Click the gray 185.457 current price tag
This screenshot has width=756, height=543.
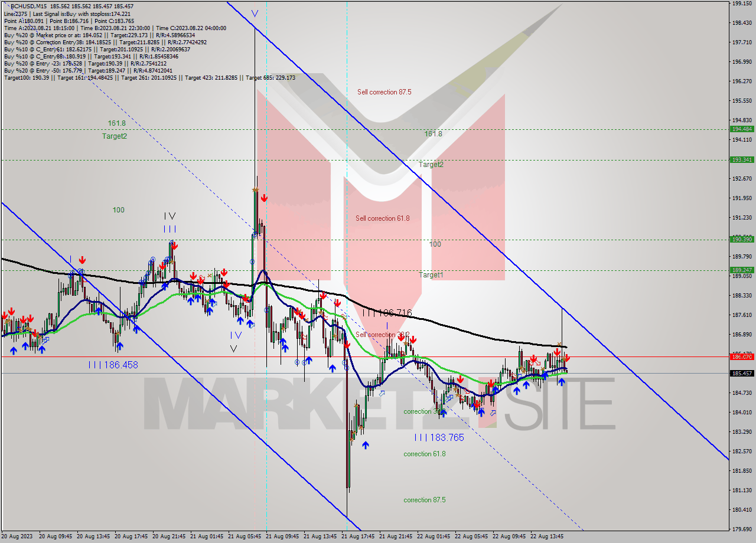coord(741,373)
